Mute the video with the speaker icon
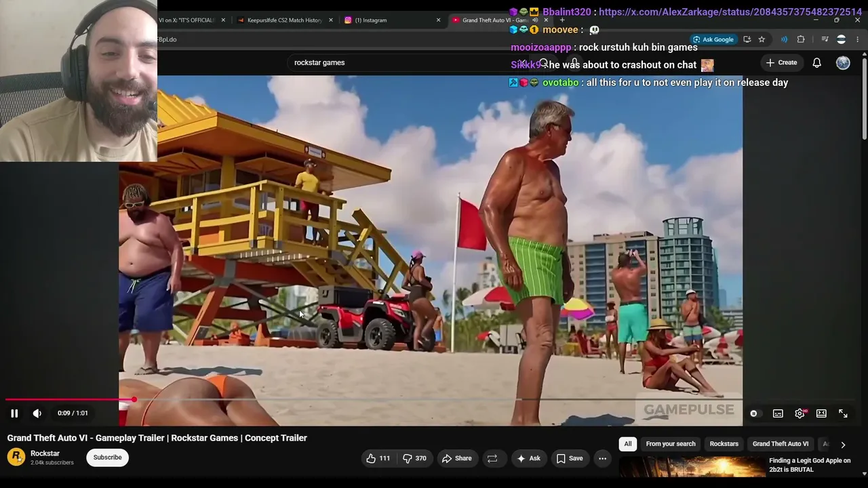The height and width of the screenshot is (488, 868). point(37,413)
